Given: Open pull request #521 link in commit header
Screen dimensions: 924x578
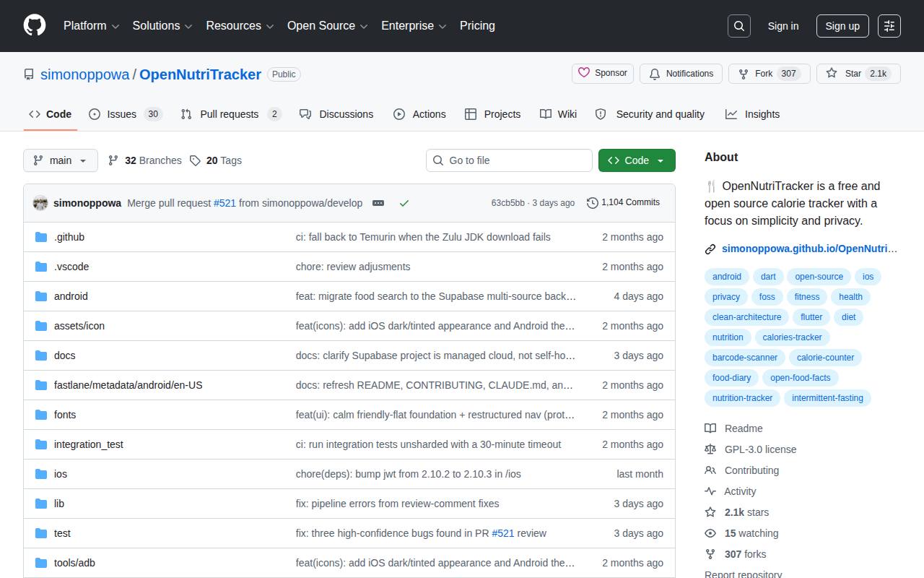Looking at the screenshot, I should (225, 203).
